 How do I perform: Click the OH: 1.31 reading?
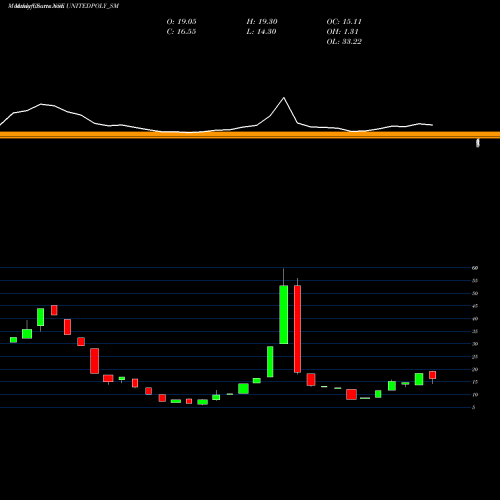pyautogui.click(x=342, y=32)
